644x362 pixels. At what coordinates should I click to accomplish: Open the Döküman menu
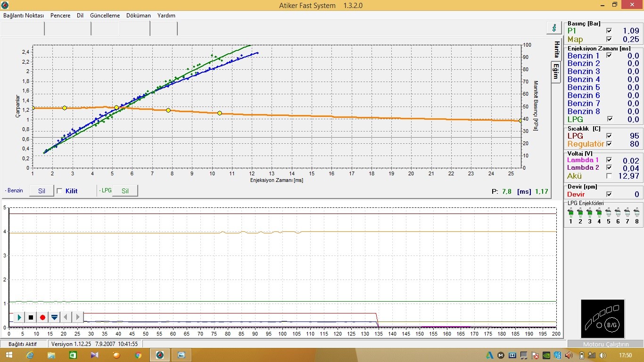139,16
